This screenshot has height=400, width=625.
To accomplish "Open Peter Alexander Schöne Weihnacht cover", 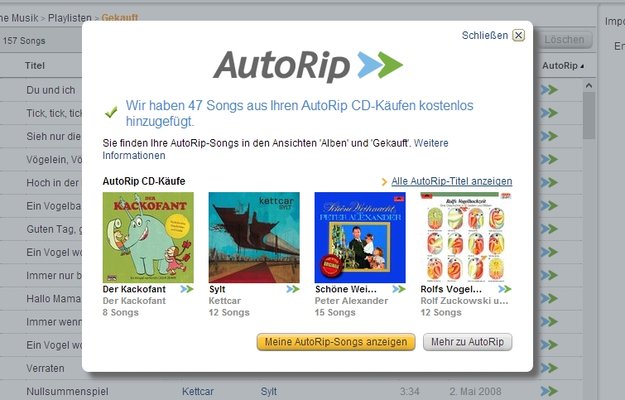I will pos(360,237).
